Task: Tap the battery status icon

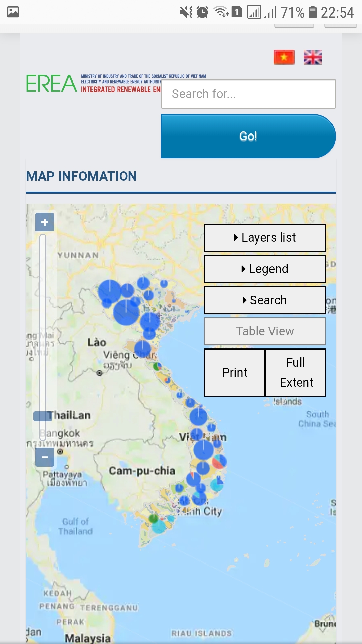Action: point(312,12)
